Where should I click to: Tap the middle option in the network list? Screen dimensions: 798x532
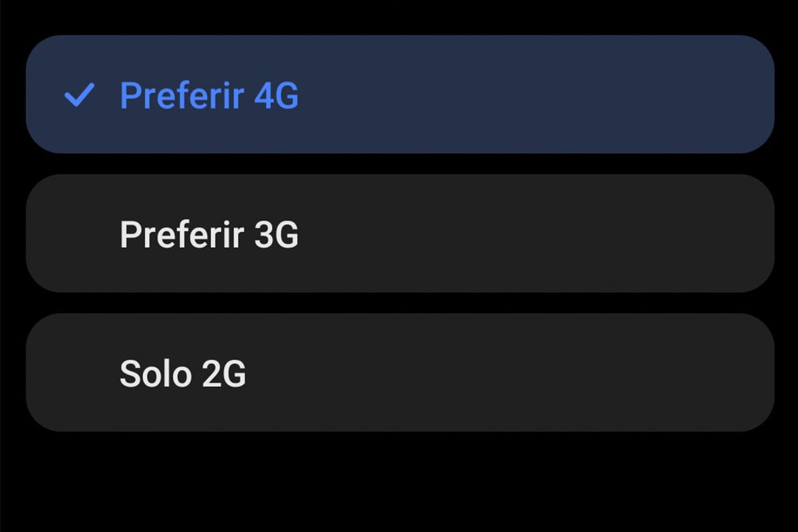point(399,234)
